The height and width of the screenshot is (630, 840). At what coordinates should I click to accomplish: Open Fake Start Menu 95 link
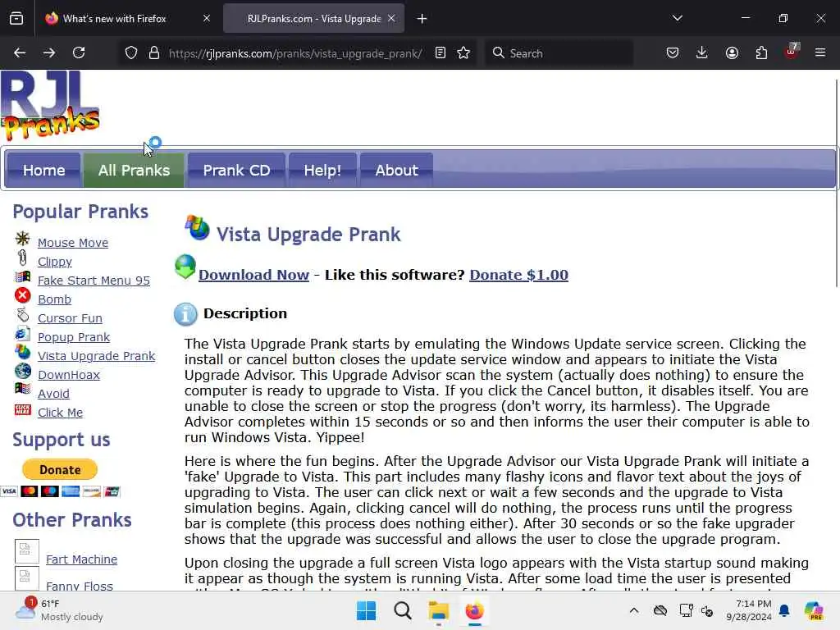tap(94, 281)
